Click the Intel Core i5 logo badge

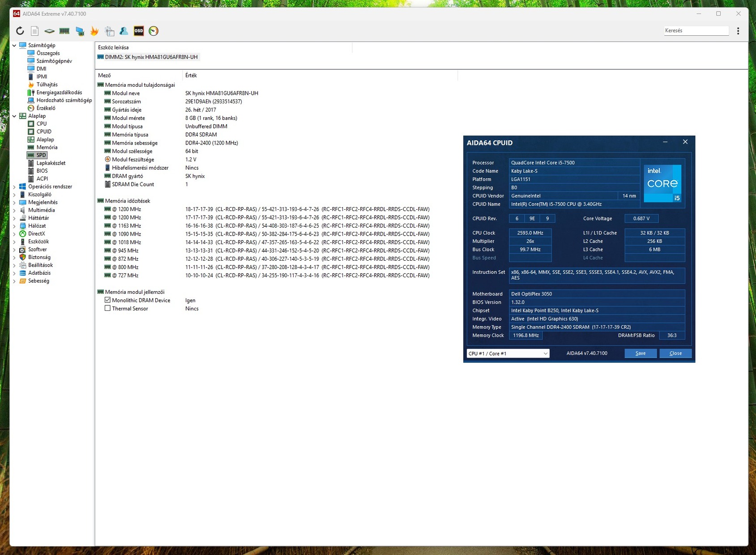point(662,183)
